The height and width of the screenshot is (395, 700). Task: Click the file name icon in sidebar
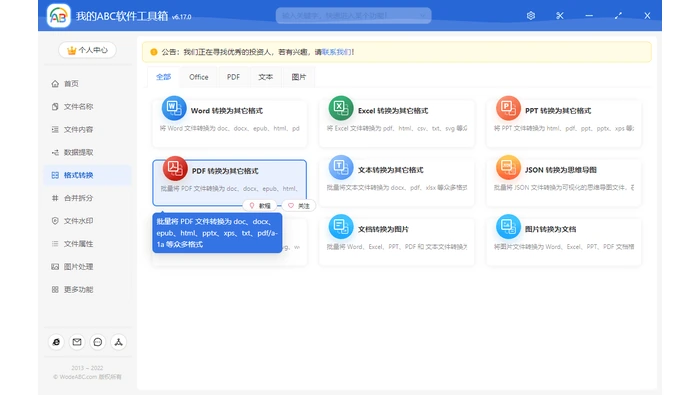(x=55, y=106)
